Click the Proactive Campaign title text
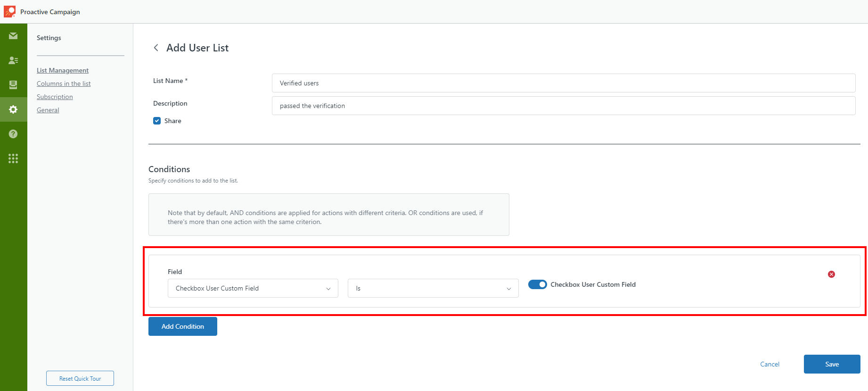The width and height of the screenshot is (868, 391). point(50,12)
